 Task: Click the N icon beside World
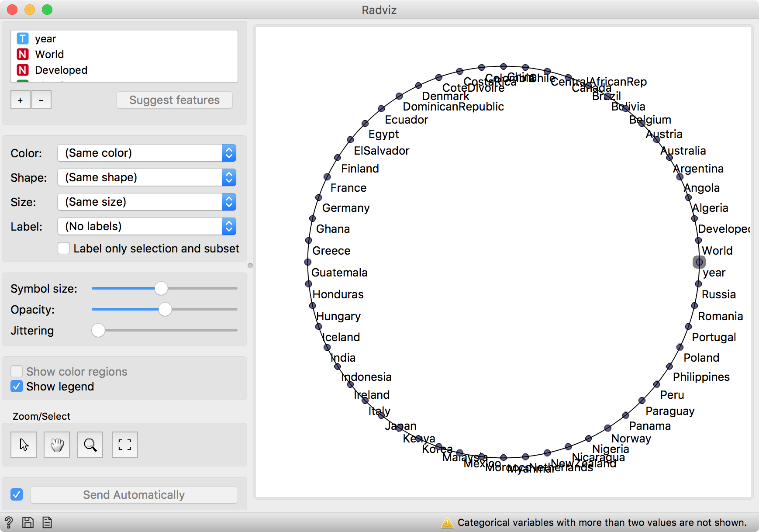tap(23, 55)
